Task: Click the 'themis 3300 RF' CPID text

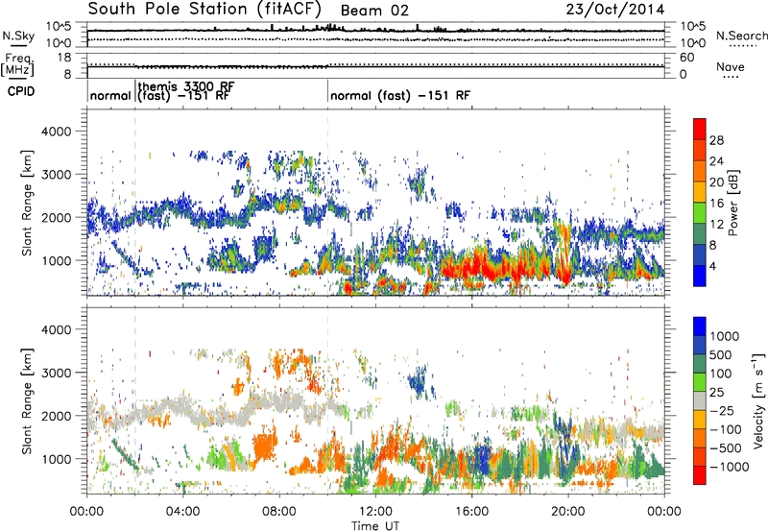Action: point(186,86)
